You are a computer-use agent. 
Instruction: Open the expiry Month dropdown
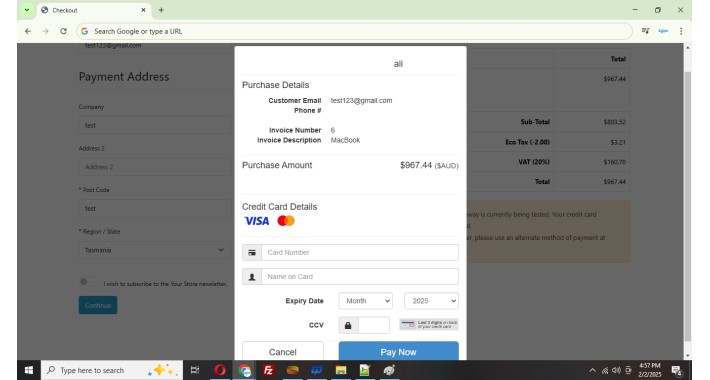(x=365, y=301)
